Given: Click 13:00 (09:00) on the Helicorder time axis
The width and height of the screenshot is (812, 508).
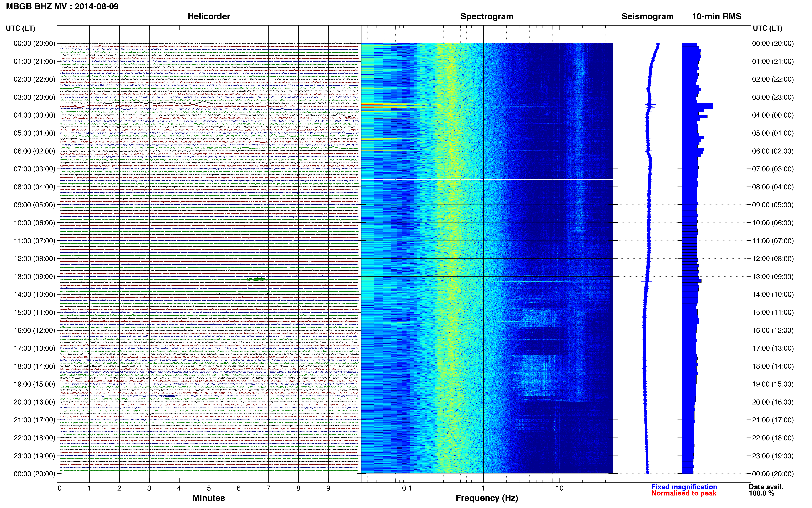Looking at the screenshot, I should pos(34,277).
